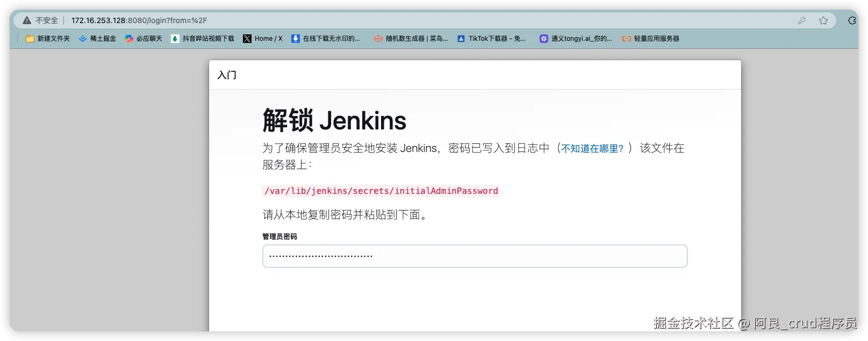Click the 请从本地复制密码并粘贴到下面 instruction text
Screen dimensions: 868x341
pyautogui.click(x=347, y=215)
